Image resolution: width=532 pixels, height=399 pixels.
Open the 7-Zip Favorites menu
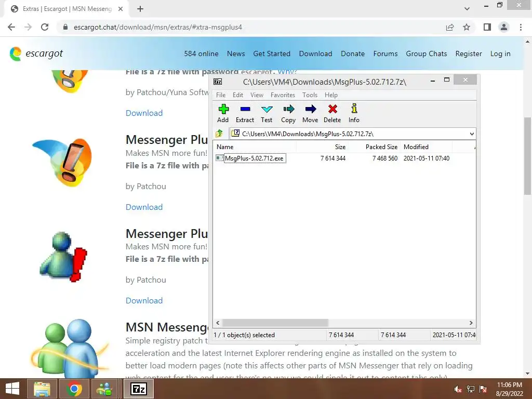(x=283, y=95)
